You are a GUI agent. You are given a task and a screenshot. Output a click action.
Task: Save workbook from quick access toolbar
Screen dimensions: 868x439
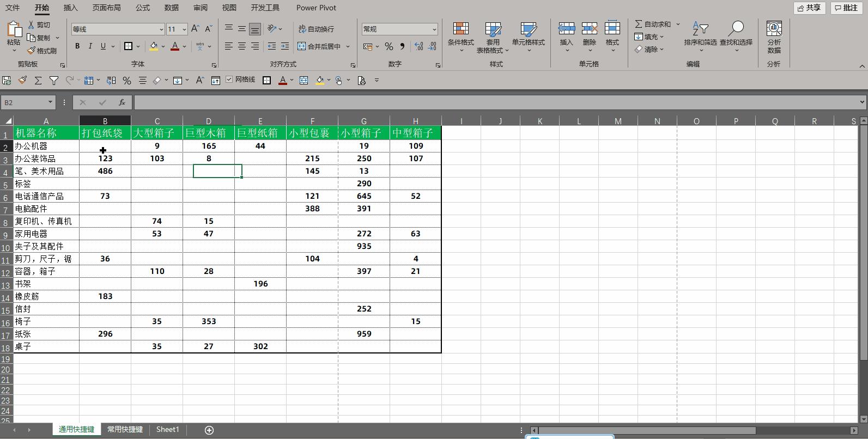(x=7, y=81)
